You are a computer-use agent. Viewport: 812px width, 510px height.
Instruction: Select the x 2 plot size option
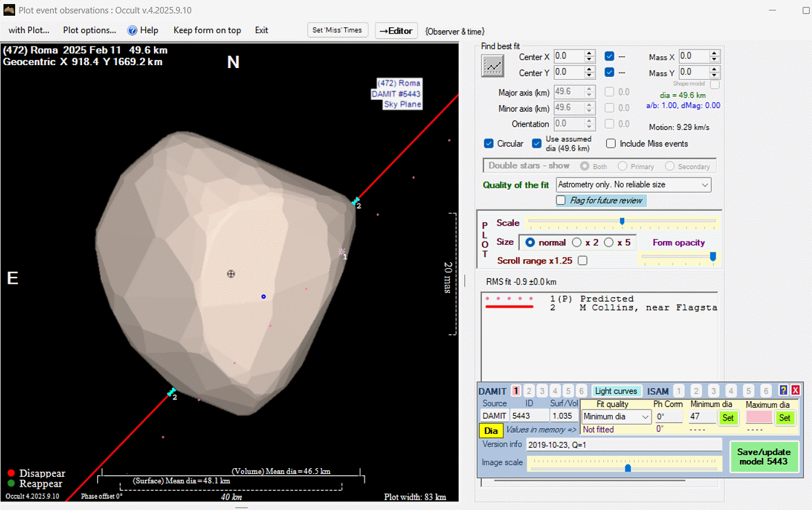point(577,242)
